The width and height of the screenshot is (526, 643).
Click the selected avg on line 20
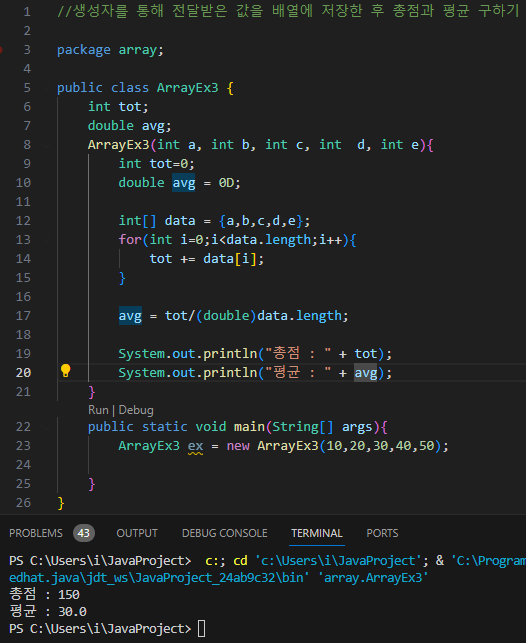[366, 373]
